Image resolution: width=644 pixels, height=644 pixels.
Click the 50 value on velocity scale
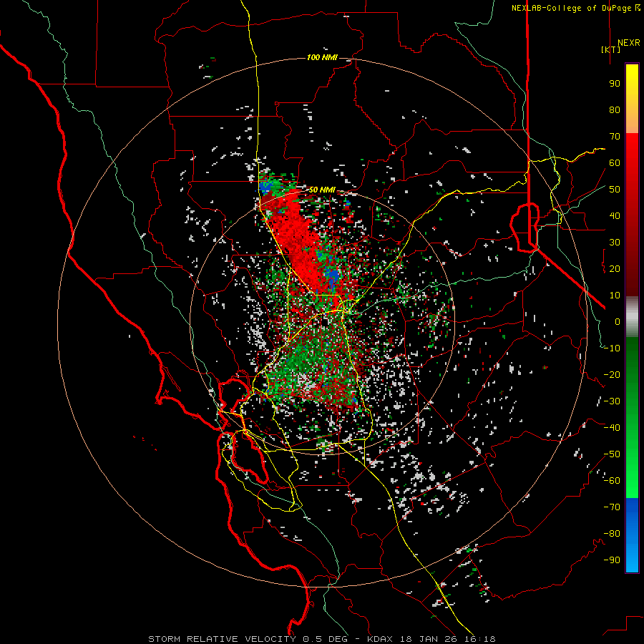click(615, 190)
